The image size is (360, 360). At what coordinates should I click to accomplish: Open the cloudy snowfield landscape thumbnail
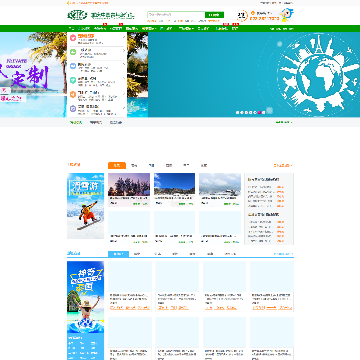point(220,184)
